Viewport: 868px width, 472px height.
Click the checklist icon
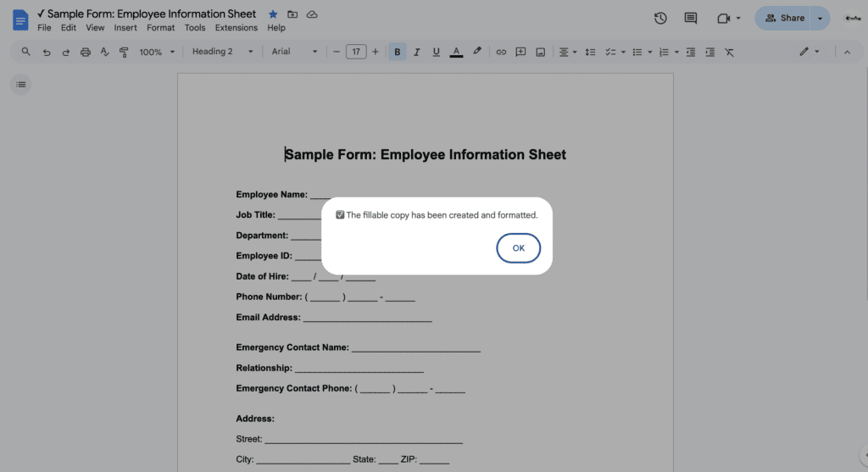coord(610,52)
